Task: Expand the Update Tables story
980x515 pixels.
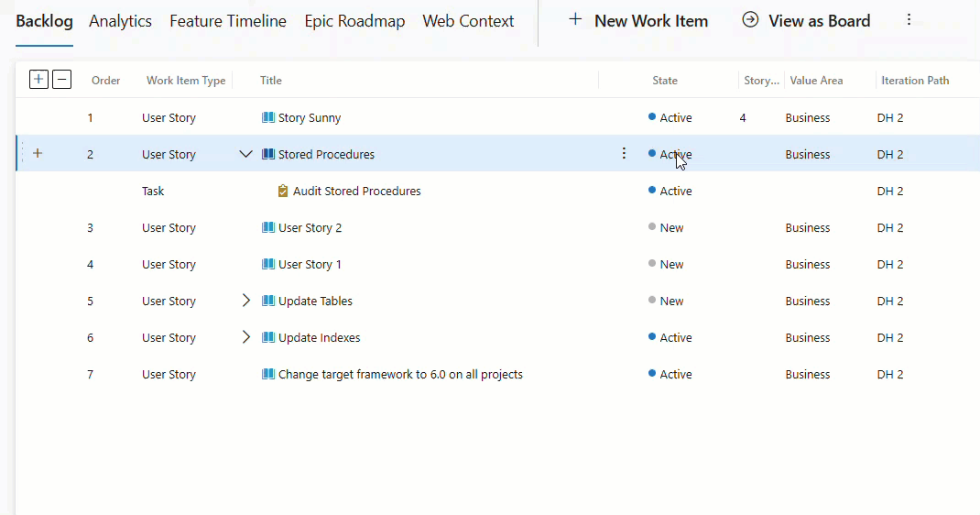Action: (x=245, y=301)
